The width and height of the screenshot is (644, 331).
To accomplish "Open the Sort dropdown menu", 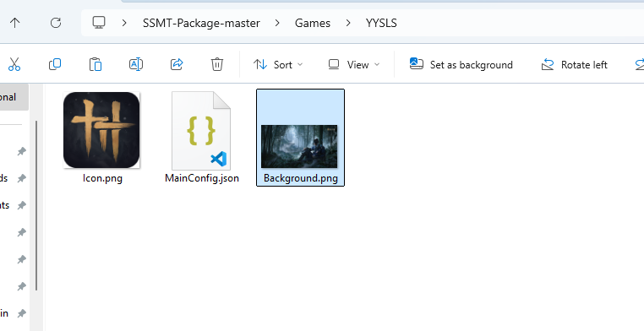I will [x=278, y=65].
